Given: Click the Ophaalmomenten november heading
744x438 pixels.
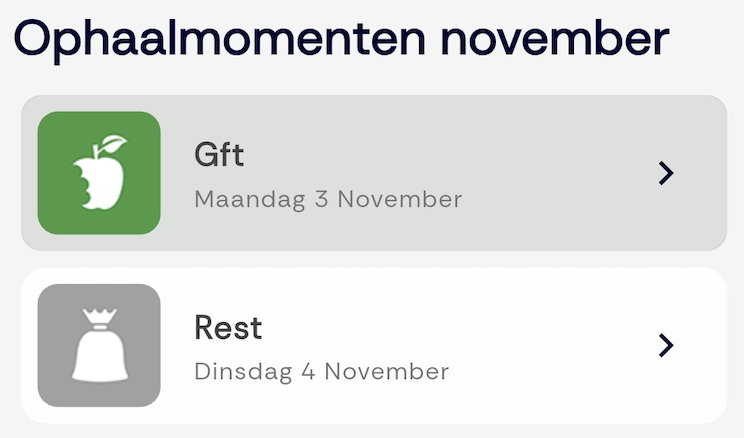Looking at the screenshot, I should pos(341,40).
